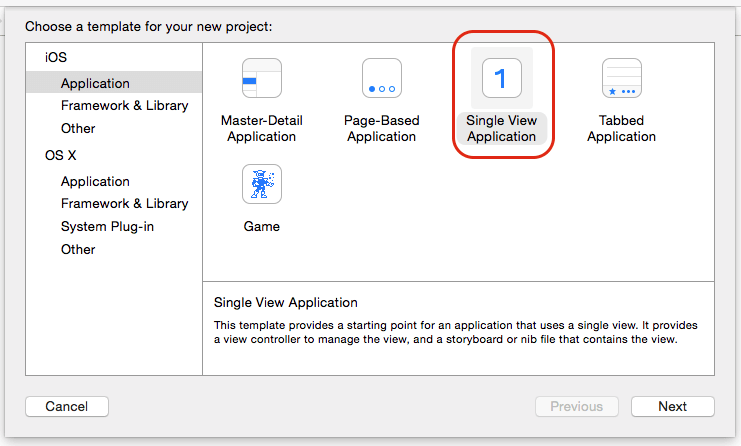Cancel the new project dialog
This screenshot has width=741, height=446.
(67, 406)
